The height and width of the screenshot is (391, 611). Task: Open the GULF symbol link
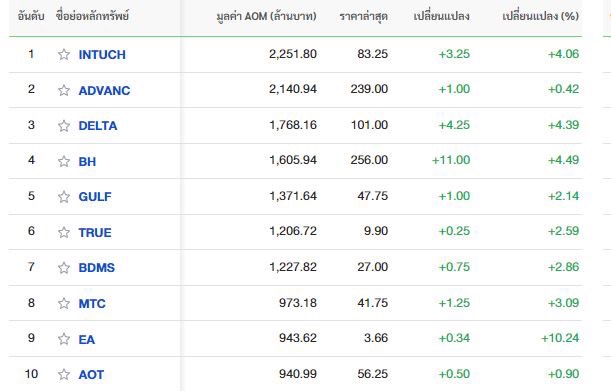95,196
